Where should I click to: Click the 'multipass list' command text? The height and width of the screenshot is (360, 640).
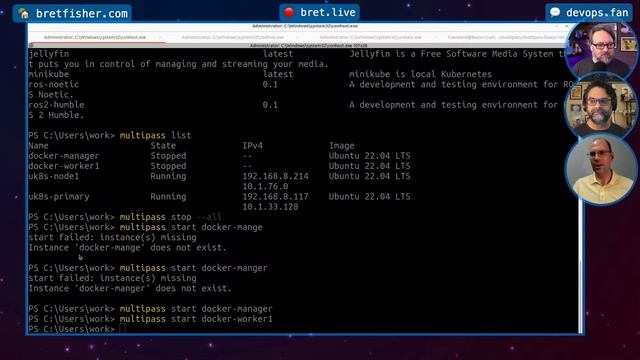pos(155,136)
